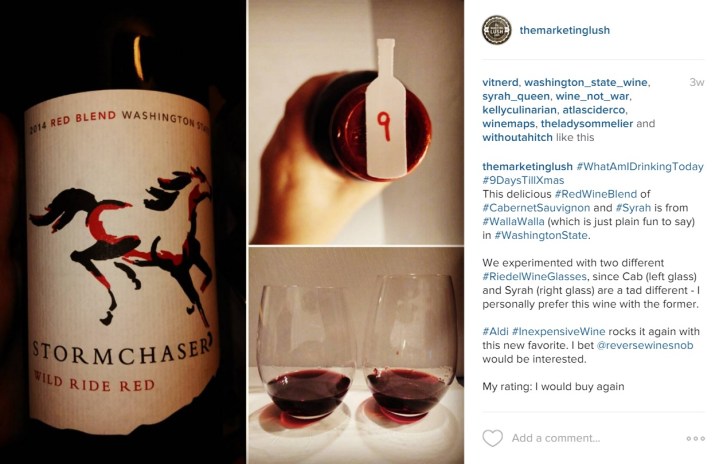Screen dimensions: 723x464
Task: Click the Stormchaser bottle label photo
Action: (x=123, y=232)
